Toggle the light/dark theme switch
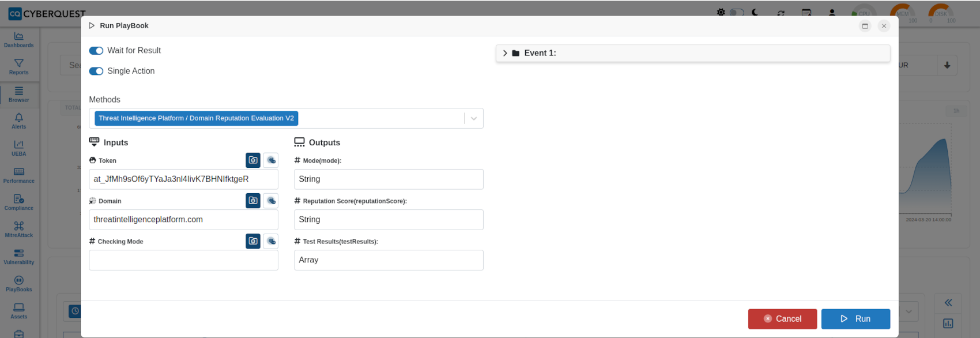Screen dimensions: 980x338 [x=737, y=12]
